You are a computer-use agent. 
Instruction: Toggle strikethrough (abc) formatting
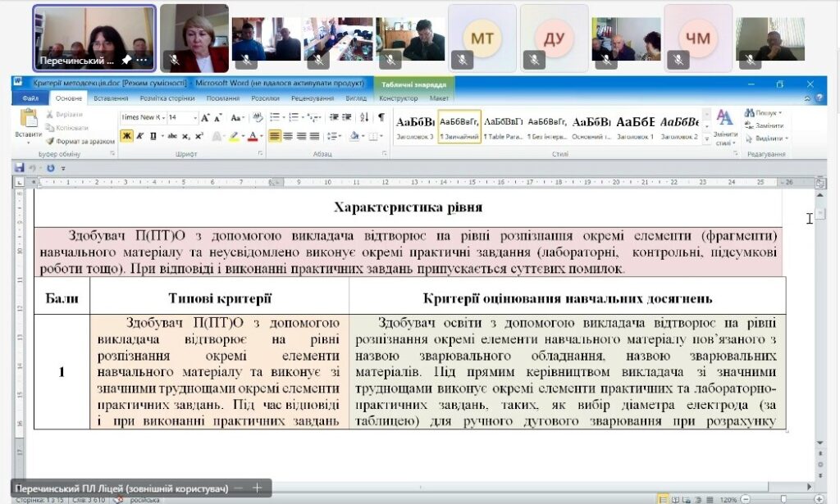172,136
